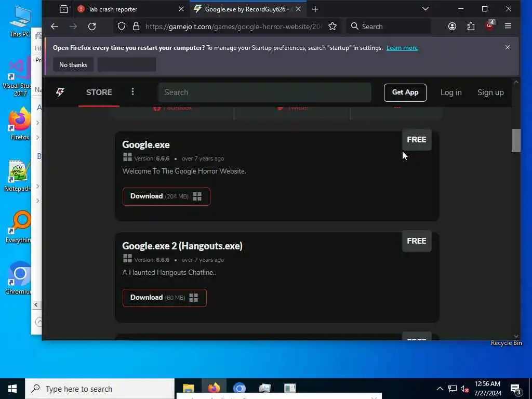Image resolution: width=532 pixels, height=399 pixels.
Task: Select Everything search desktop shortcut
Action: pyautogui.click(x=18, y=228)
